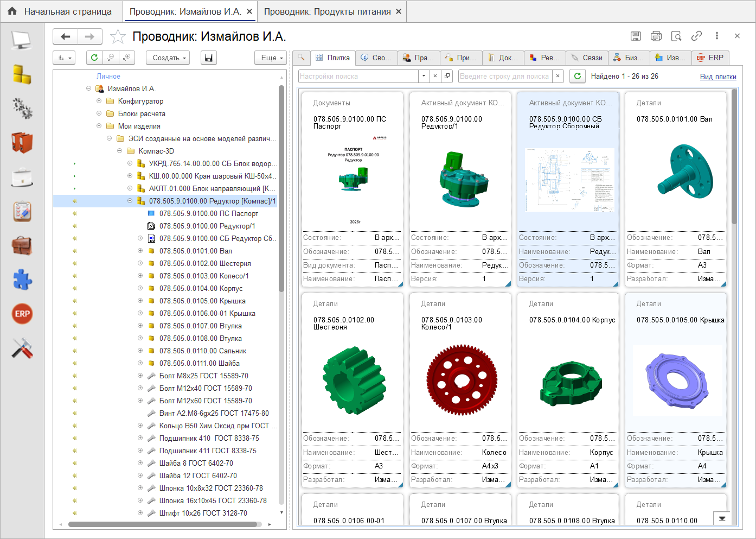This screenshot has width=756, height=539.
Task: Open the Настройки поиска dropdown arrow
Action: (424, 76)
